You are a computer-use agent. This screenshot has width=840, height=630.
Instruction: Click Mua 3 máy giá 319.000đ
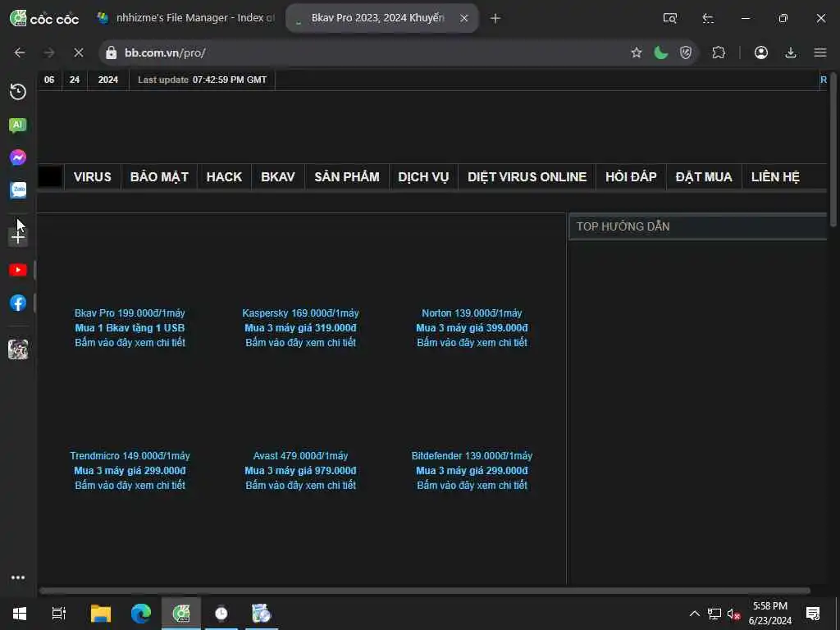tap(300, 328)
